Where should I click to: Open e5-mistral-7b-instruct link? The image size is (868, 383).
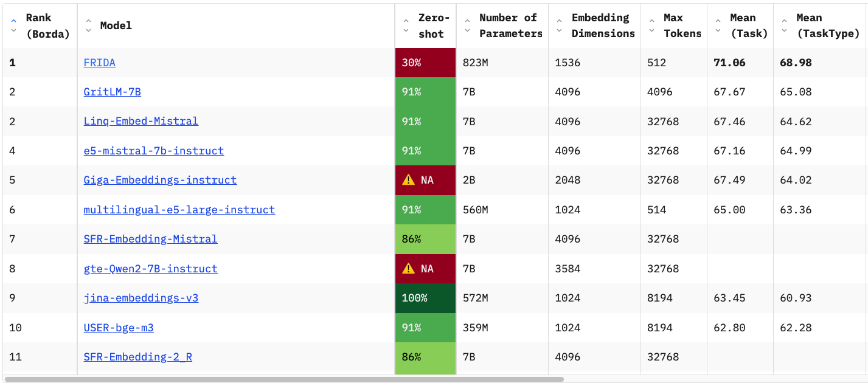(x=153, y=151)
